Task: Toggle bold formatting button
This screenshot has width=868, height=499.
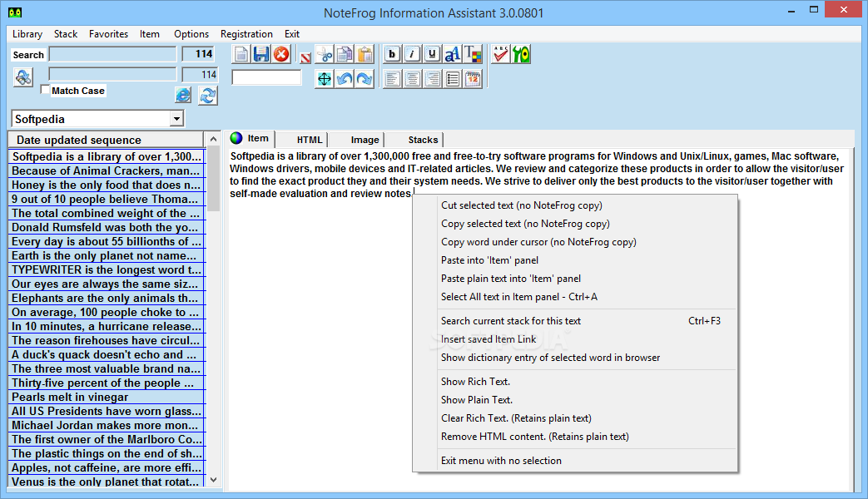Action: 392,54
